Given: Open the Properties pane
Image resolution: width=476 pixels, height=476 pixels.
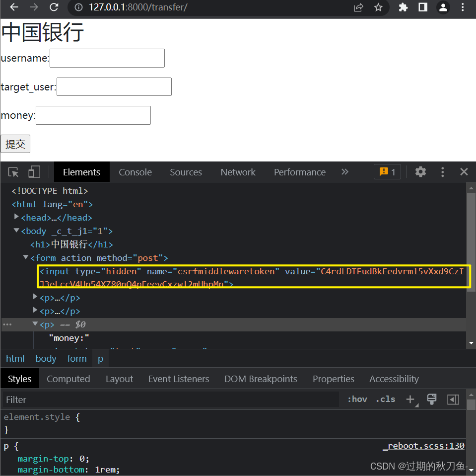Looking at the screenshot, I should click(334, 379).
